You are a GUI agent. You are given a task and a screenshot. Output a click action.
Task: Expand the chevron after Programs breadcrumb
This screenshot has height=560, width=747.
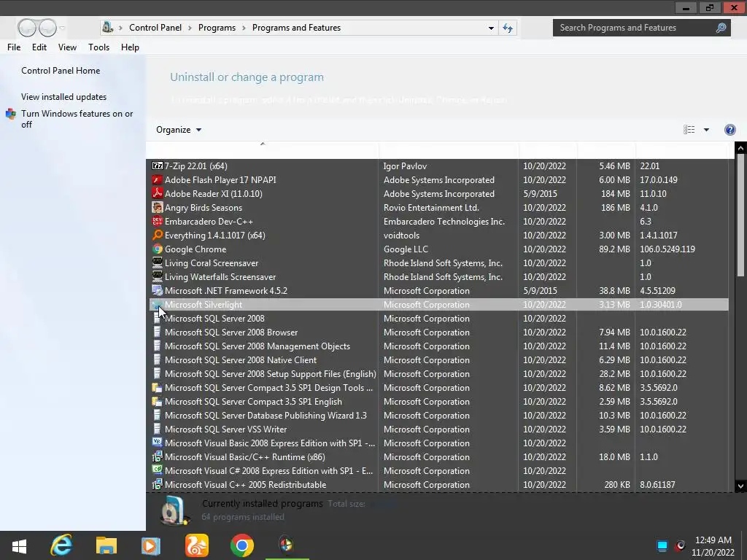pos(244,28)
